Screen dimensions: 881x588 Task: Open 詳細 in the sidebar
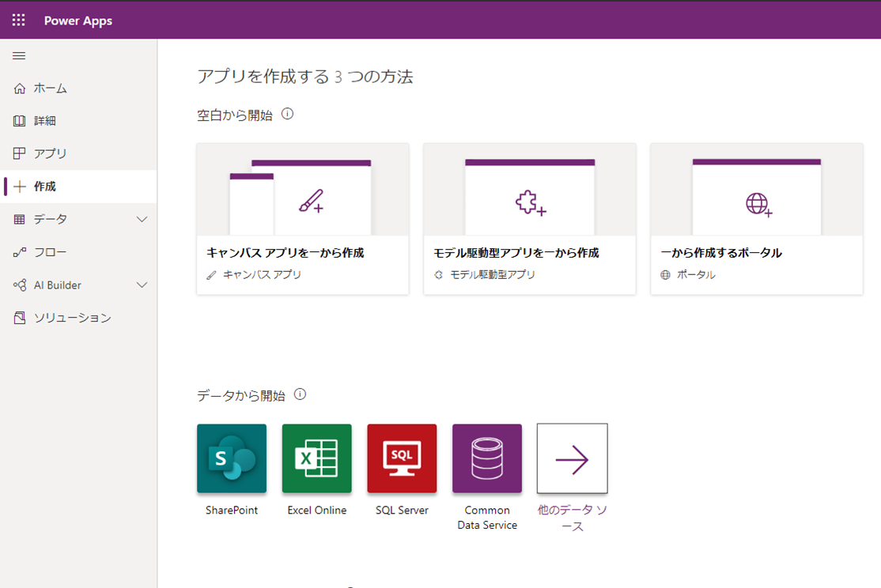[78, 121]
